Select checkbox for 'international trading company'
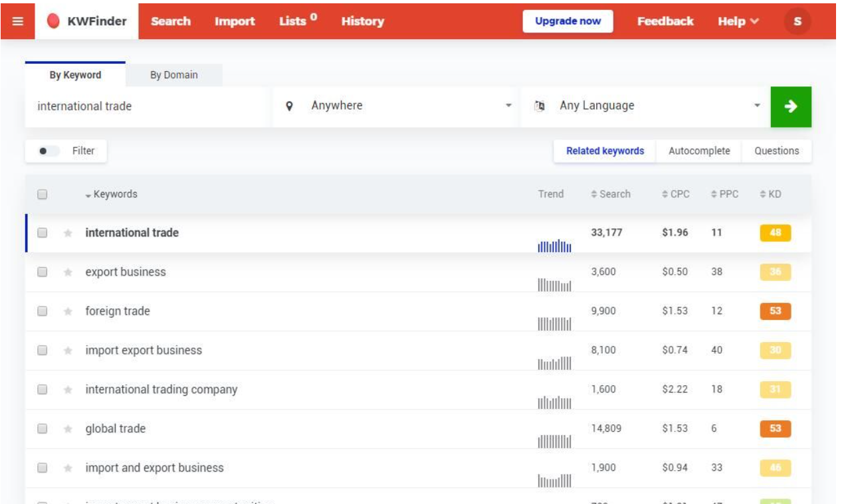This screenshot has width=850, height=504. [x=43, y=390]
